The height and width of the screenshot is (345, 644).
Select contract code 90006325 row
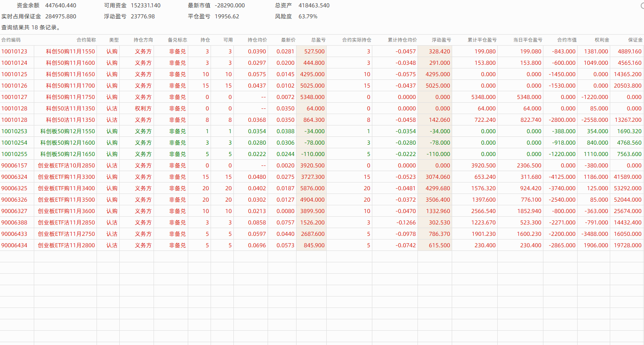[x=14, y=189]
